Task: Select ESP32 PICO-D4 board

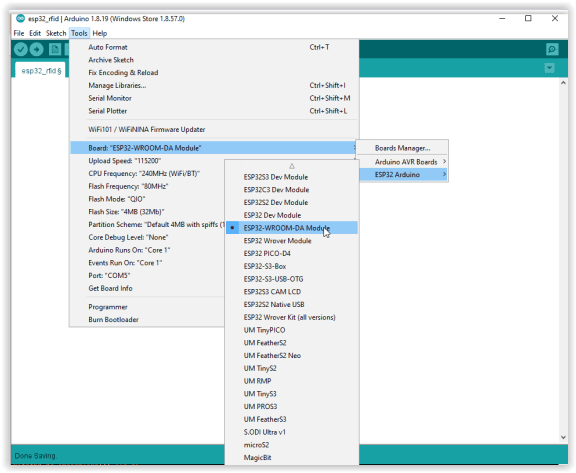Action: click(x=292, y=253)
